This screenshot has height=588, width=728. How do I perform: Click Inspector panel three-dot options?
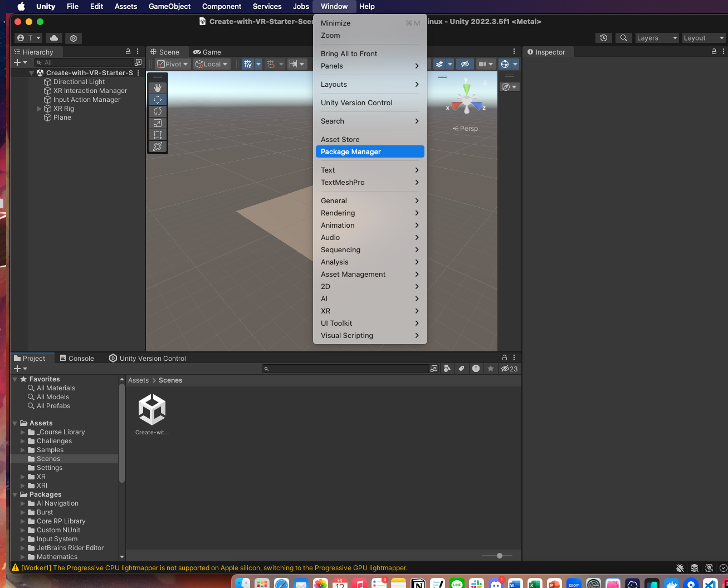click(723, 51)
